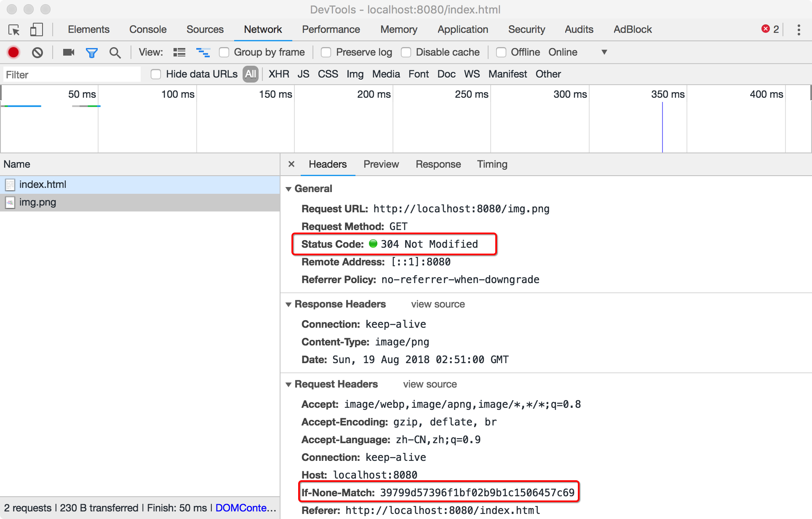
Task: Open the network search magnifier
Action: (x=115, y=52)
